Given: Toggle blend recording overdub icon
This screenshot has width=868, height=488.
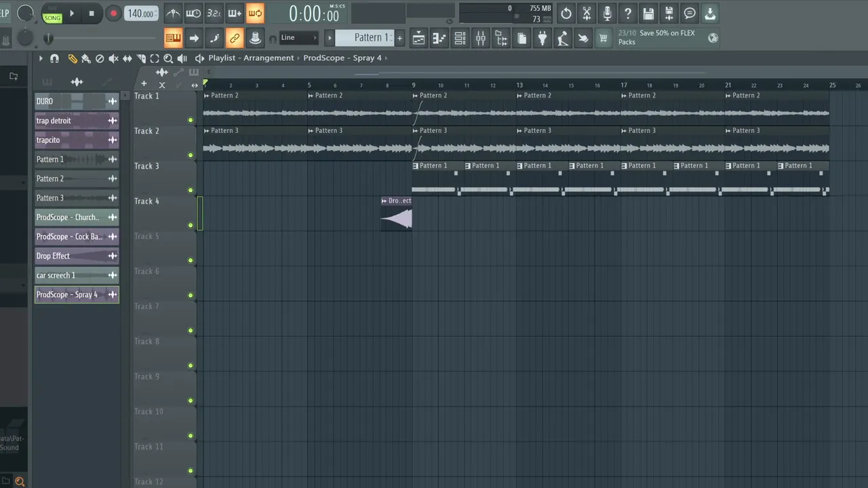Looking at the screenshot, I should (235, 13).
